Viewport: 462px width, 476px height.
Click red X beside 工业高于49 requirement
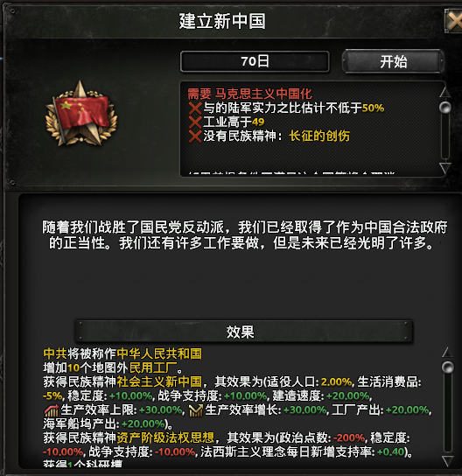coord(195,122)
